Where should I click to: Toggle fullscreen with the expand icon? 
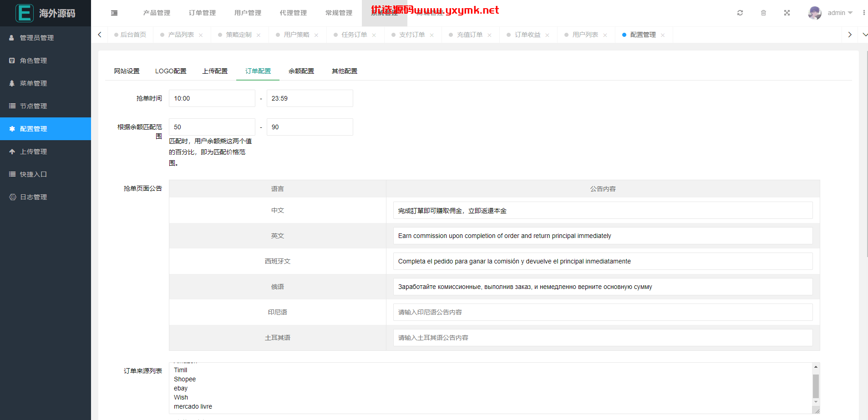787,13
